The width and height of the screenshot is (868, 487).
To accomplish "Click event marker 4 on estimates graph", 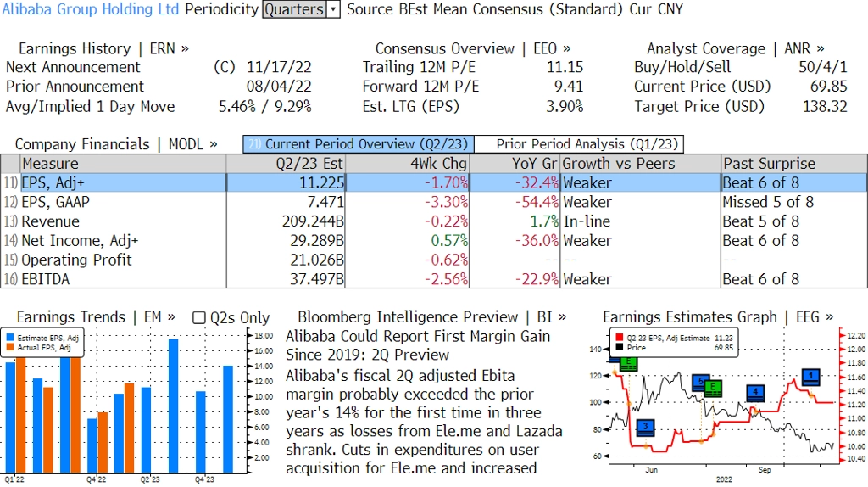I will (x=755, y=393).
